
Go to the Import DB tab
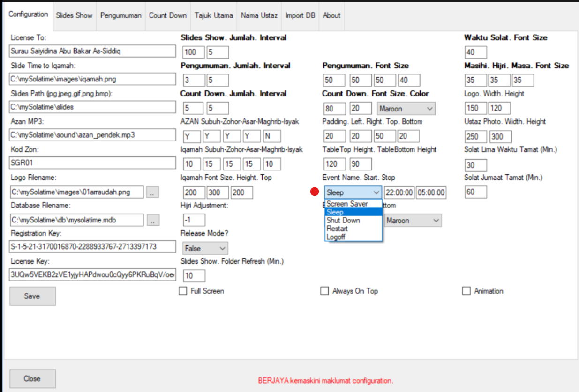301,15
